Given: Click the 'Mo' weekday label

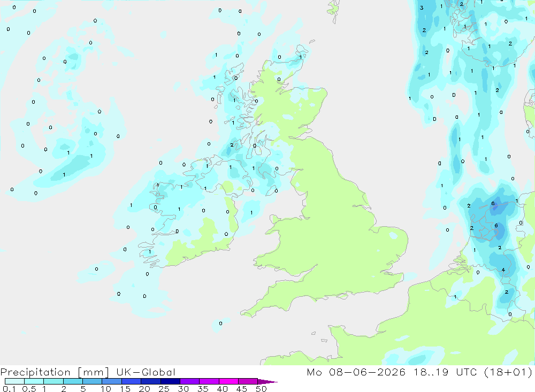Looking at the screenshot, I should 314,372.
